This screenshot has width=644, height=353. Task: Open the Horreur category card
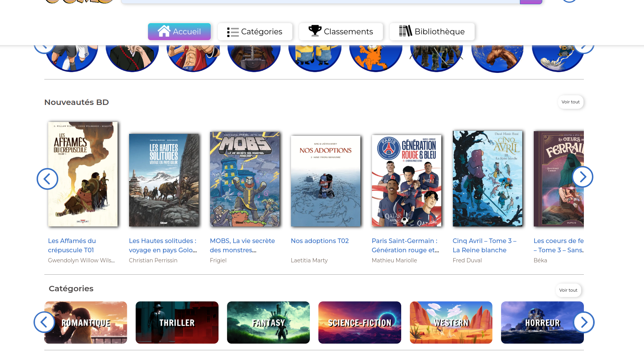click(x=542, y=323)
